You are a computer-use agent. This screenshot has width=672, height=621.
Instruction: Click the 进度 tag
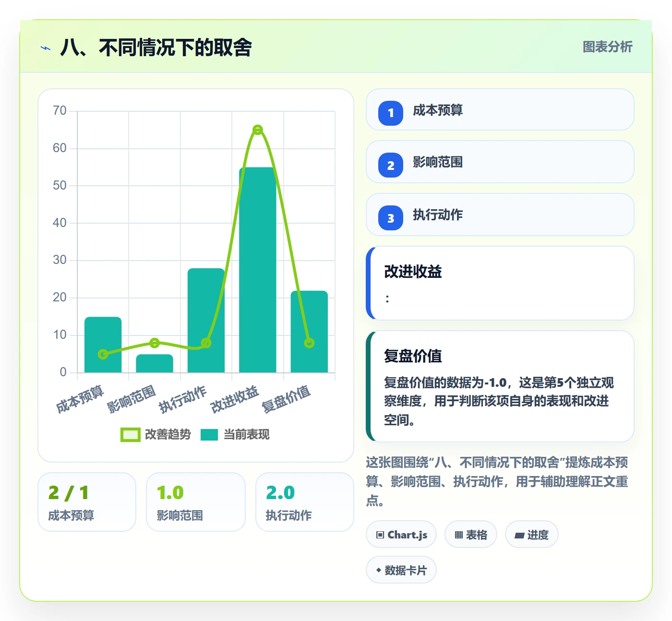click(532, 535)
